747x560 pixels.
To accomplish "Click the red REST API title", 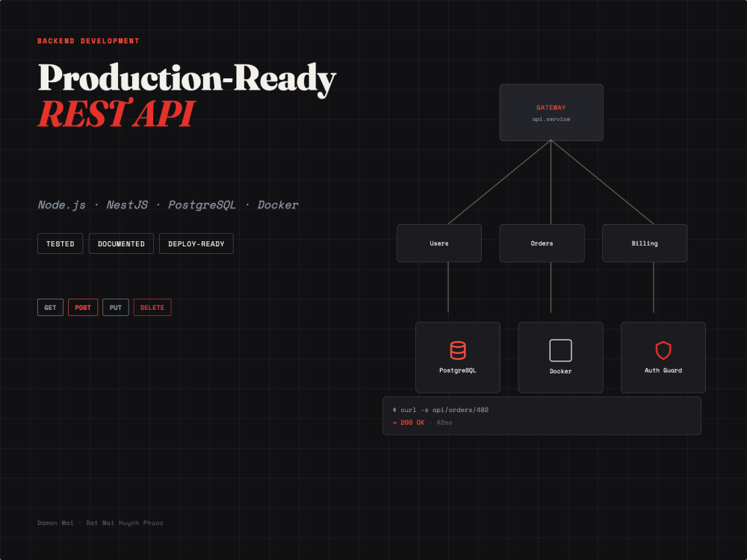I will click(117, 113).
